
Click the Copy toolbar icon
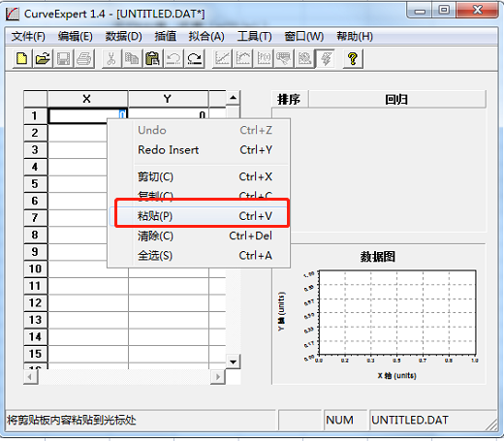coord(132,59)
